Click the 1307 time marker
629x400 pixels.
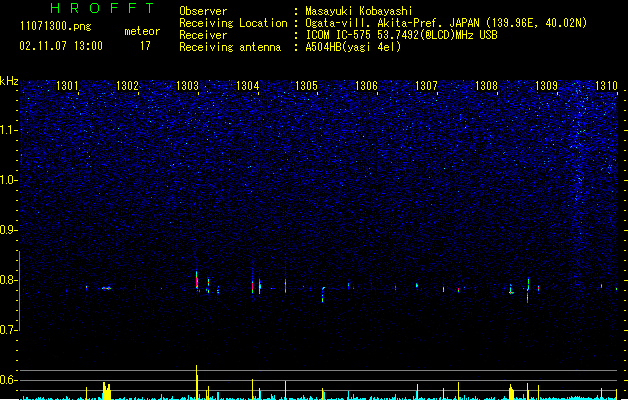(x=426, y=86)
